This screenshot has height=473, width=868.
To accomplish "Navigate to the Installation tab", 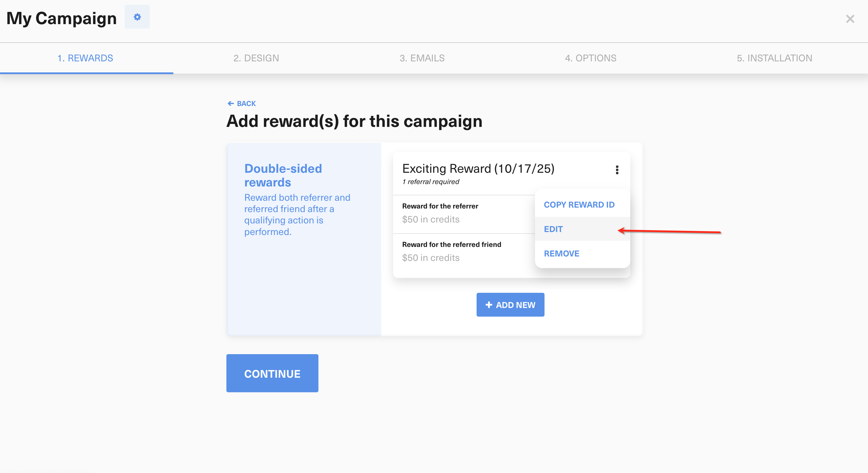I will tap(774, 58).
